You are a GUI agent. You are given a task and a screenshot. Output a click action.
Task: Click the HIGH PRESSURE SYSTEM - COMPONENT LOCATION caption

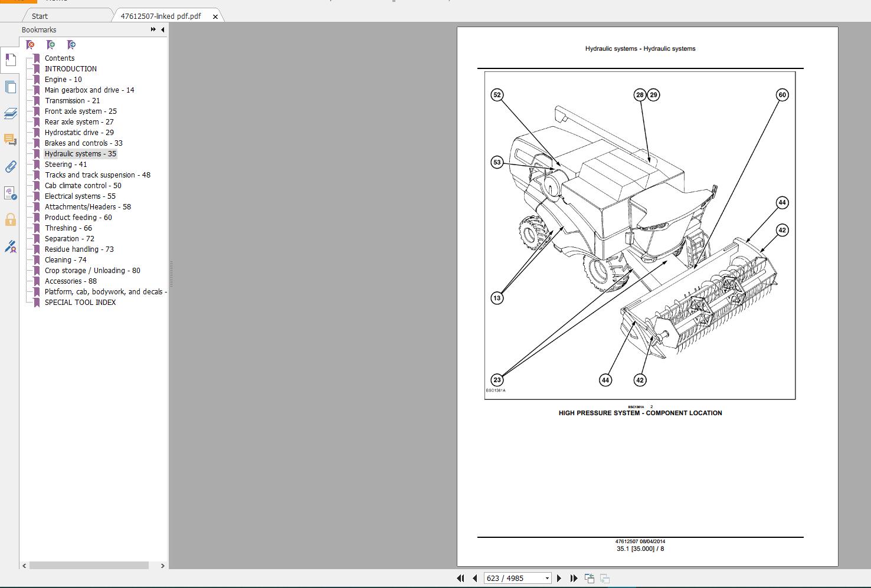pyautogui.click(x=640, y=413)
